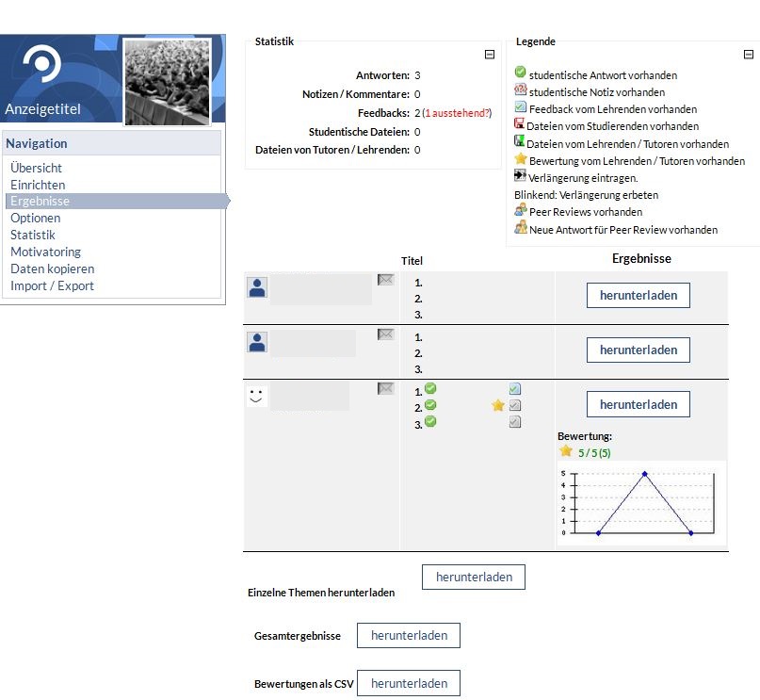Select Statistik in the navigation menu
Screen dimensions: 760x700
click(x=32, y=235)
